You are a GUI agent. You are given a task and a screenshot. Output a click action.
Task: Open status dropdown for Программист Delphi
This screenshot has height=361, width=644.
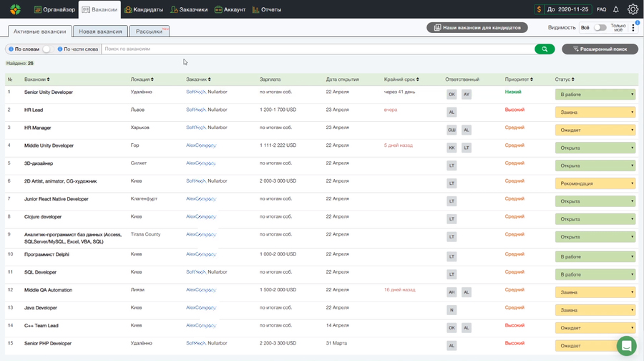coord(595,256)
